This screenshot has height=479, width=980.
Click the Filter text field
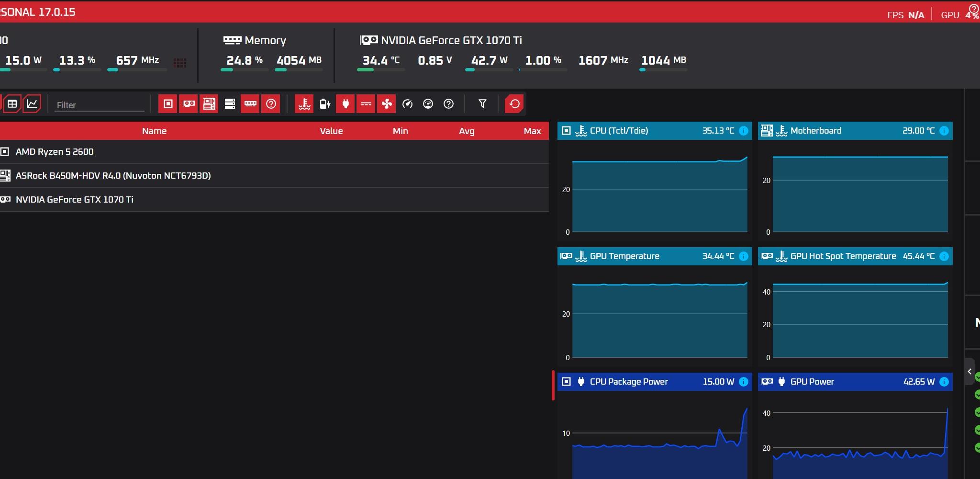pos(100,105)
